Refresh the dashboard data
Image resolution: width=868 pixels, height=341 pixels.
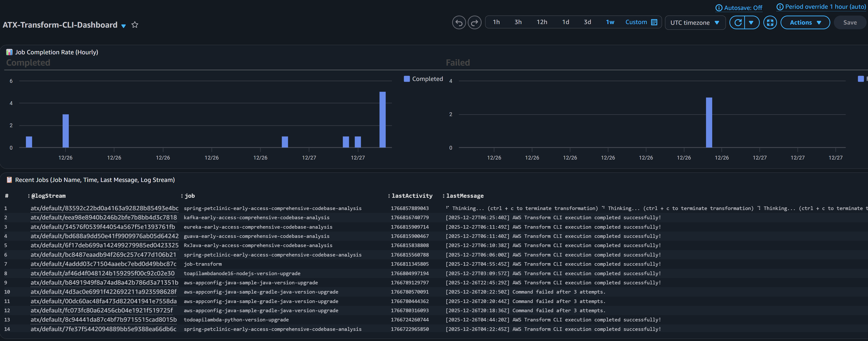click(738, 22)
